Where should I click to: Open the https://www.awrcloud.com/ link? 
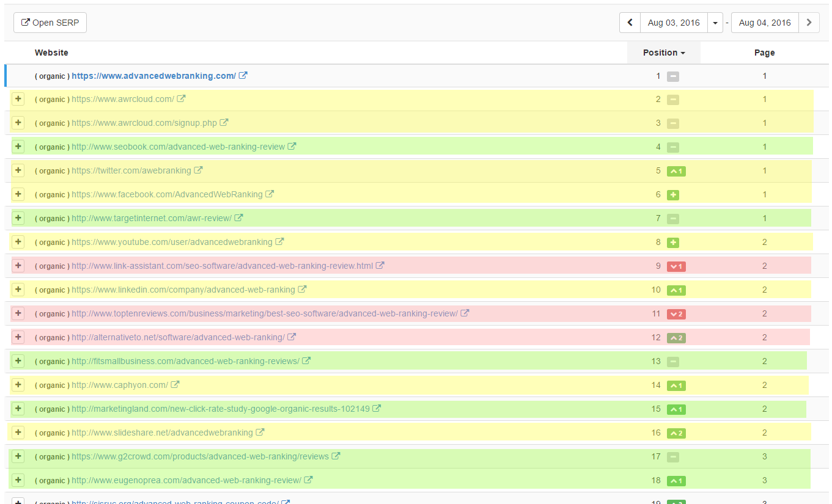(123, 99)
